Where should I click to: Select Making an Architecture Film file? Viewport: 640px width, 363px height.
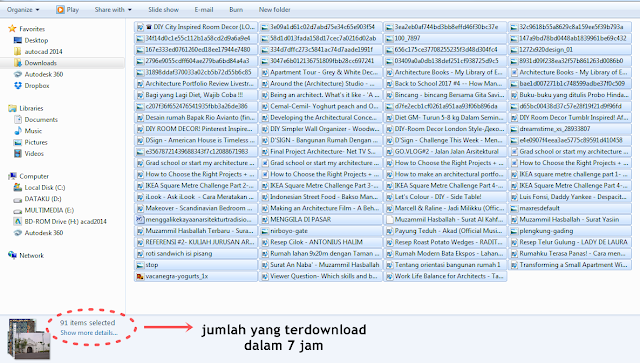point(320,208)
